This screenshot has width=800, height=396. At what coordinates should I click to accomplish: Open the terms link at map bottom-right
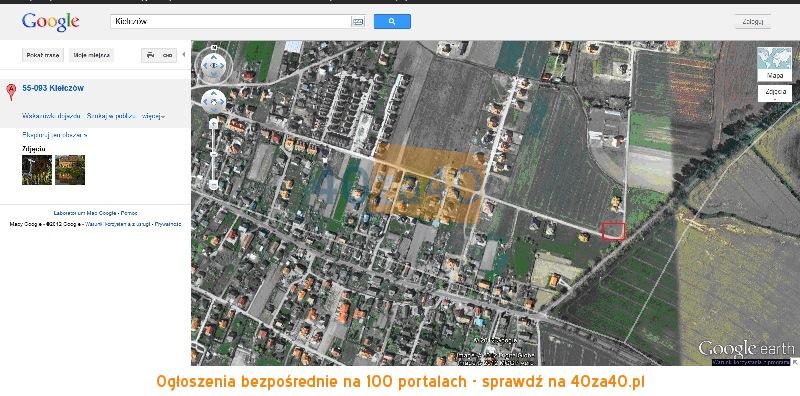751,362
